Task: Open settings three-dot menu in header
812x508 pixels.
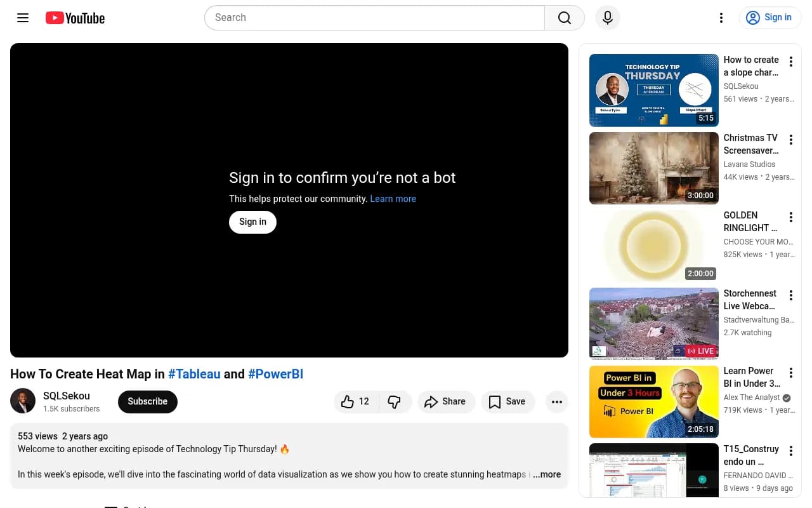Action: [721, 18]
